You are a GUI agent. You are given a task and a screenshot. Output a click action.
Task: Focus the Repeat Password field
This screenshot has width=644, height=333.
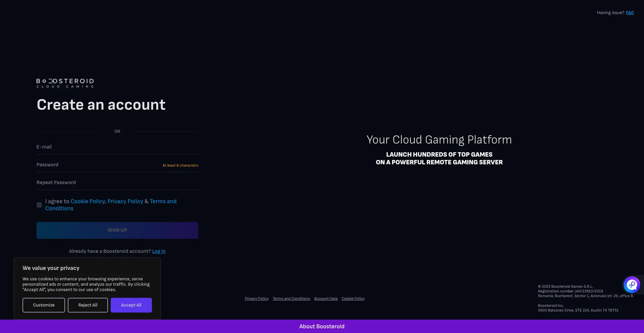[117, 182]
